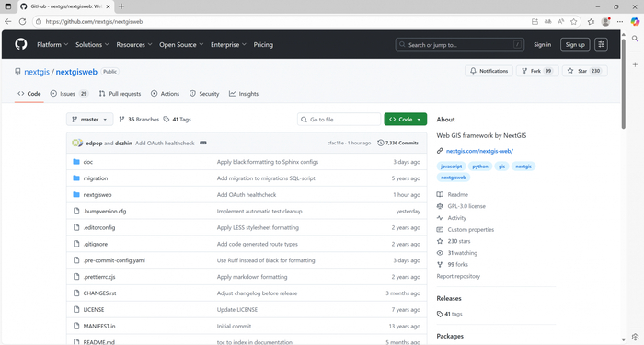Image resolution: width=644 pixels, height=345 pixels.
Task: Open the master branch dropdown
Action: [x=89, y=119]
